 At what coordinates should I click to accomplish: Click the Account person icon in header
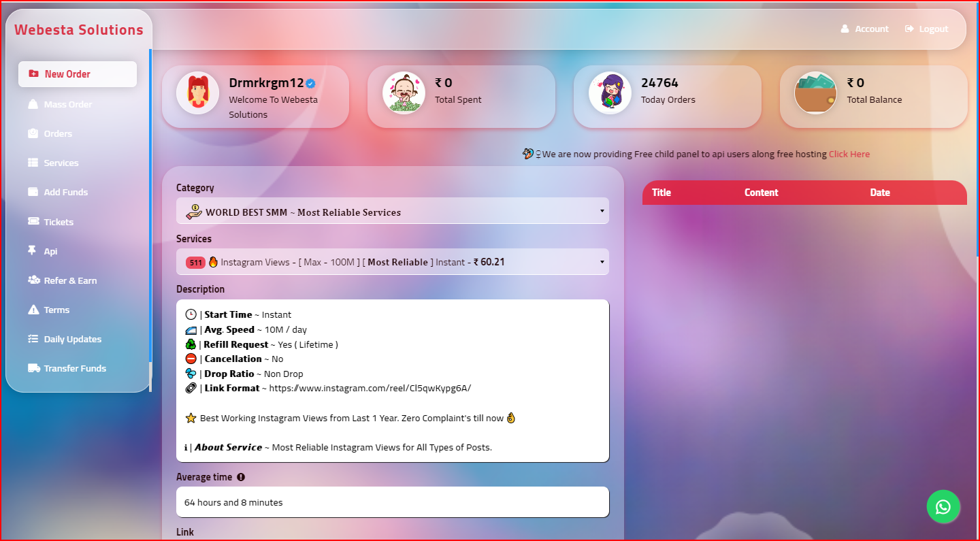point(845,29)
